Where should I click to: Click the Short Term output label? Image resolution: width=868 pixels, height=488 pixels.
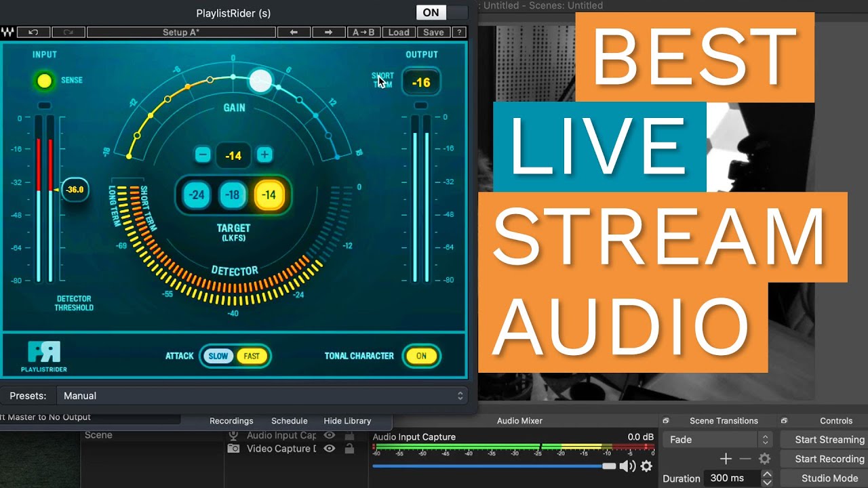[x=382, y=80]
